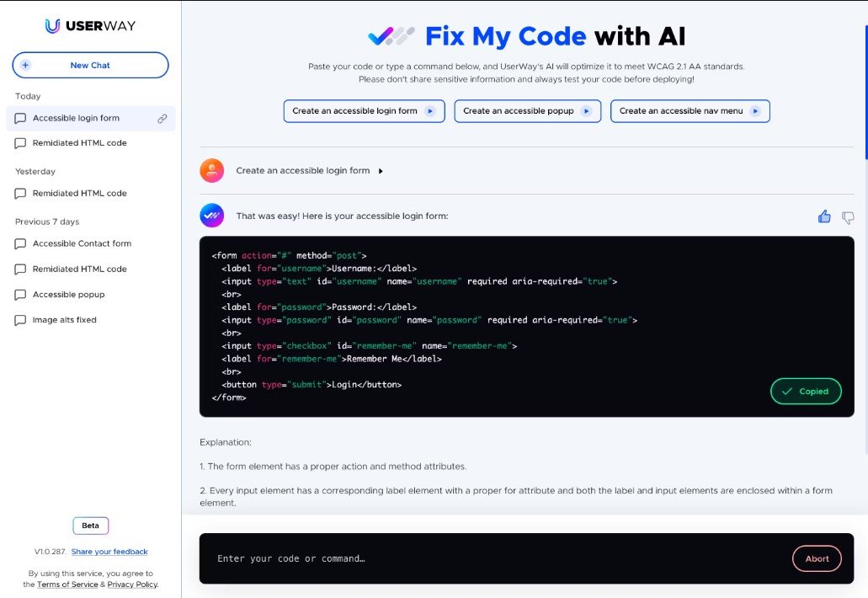Click the orange user avatar
The height and width of the screenshot is (598, 868).
212,170
